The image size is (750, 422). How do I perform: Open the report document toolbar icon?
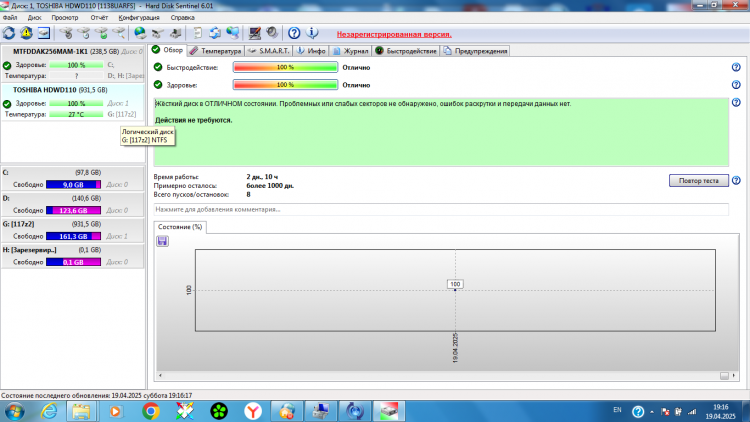(197, 33)
